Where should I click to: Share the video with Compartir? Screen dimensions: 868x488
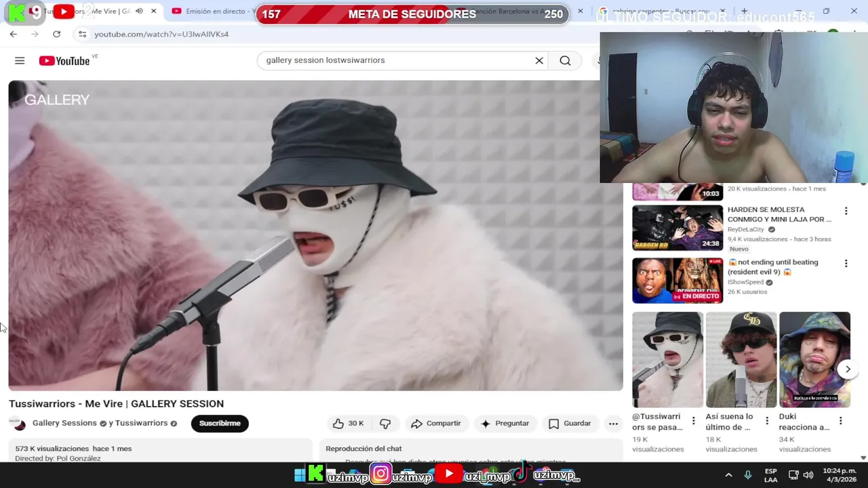(435, 424)
